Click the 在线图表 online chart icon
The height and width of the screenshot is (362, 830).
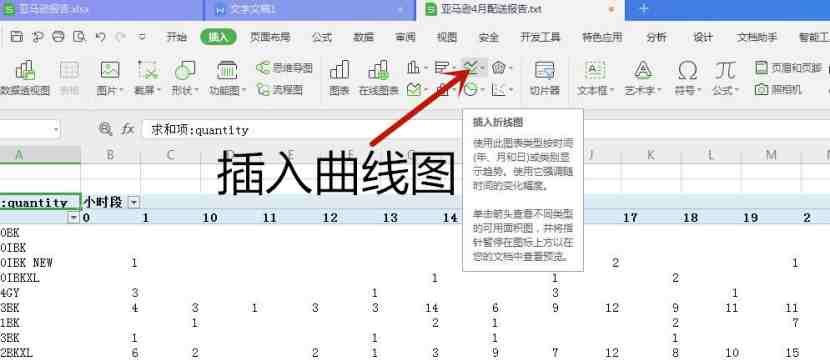378,78
